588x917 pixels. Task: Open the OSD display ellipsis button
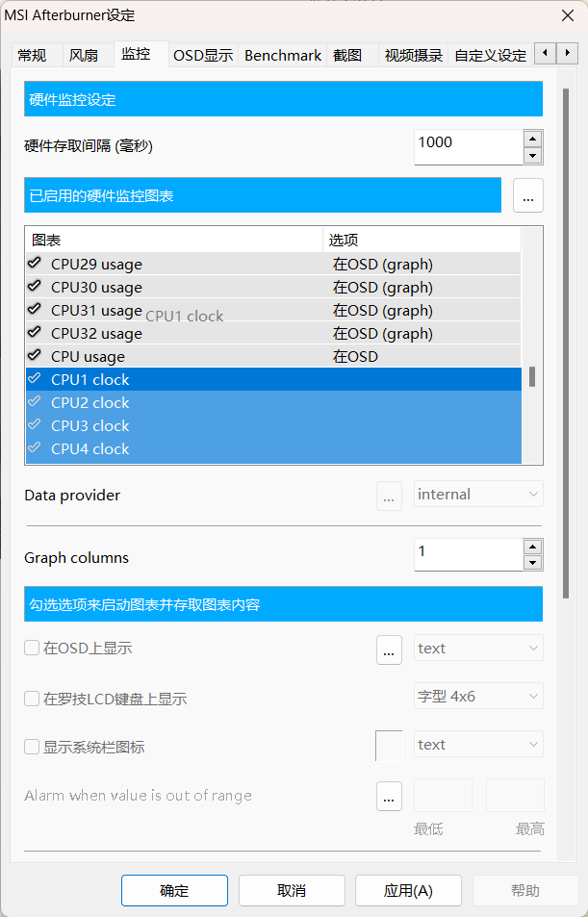pyautogui.click(x=389, y=650)
